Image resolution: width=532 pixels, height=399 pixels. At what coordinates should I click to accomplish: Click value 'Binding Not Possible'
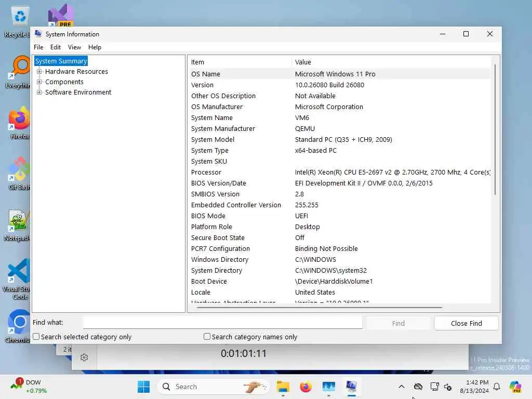coord(326,249)
